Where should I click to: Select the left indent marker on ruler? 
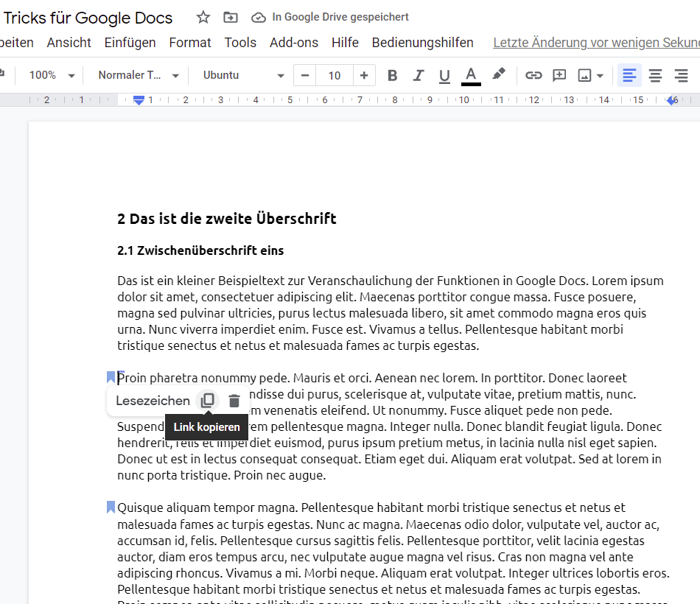(x=139, y=100)
